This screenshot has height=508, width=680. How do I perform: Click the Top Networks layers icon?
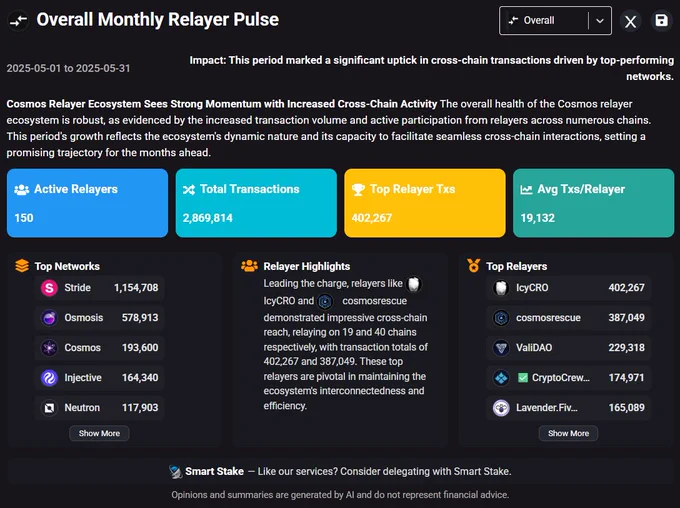[22, 265]
